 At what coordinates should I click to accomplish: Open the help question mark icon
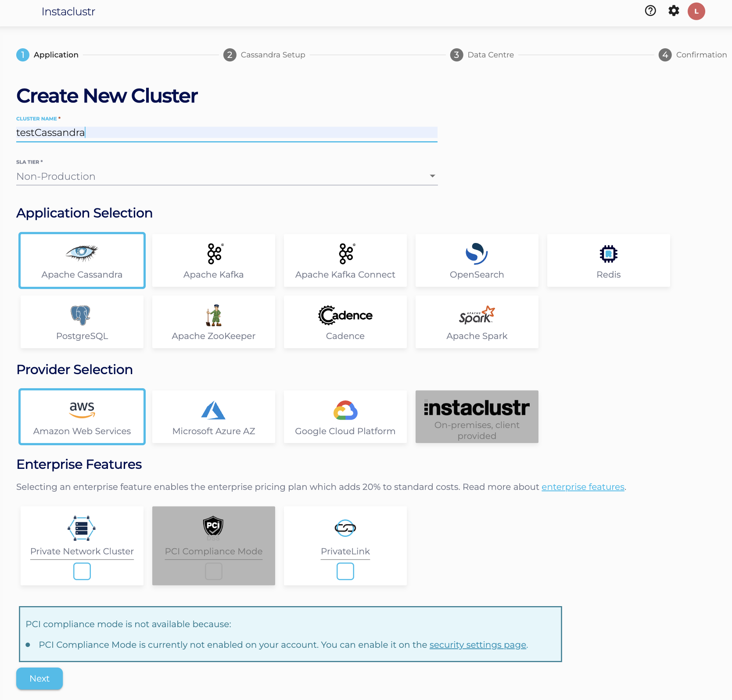pos(650,11)
